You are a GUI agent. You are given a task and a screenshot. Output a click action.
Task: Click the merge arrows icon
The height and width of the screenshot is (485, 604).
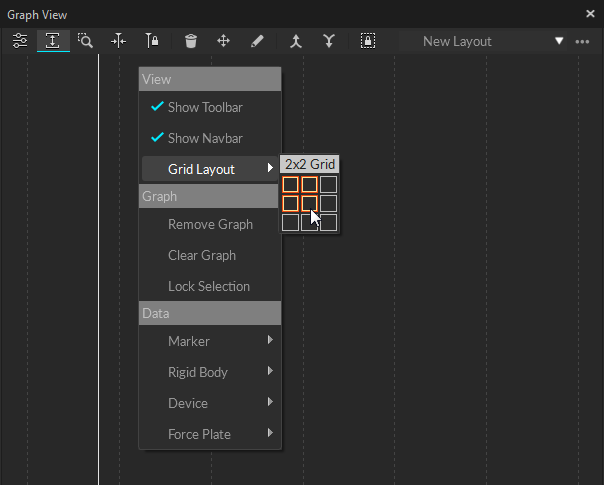pos(295,41)
